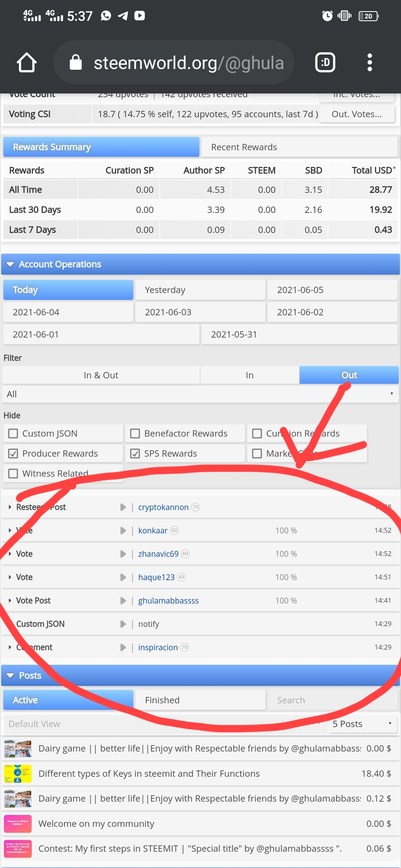Click the lock icon in the address bar

click(76, 62)
